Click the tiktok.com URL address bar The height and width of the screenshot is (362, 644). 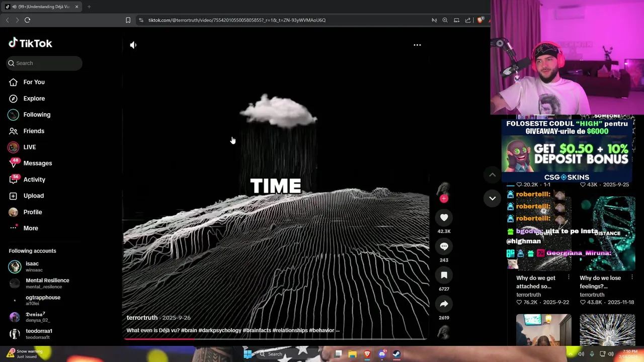point(237,20)
